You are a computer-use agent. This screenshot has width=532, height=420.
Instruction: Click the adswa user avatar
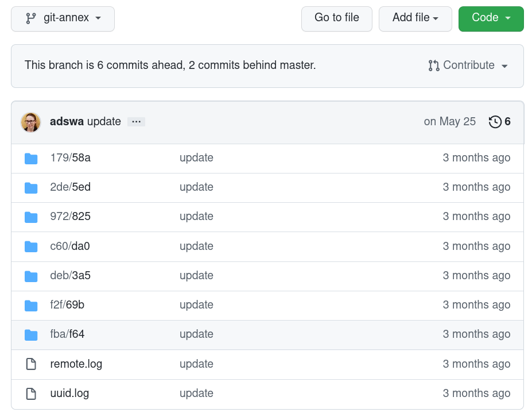coord(31,122)
